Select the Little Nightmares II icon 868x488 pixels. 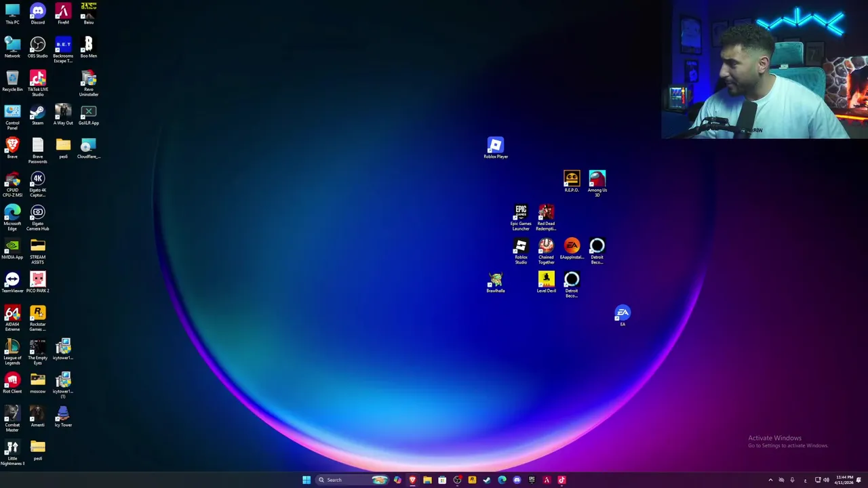pos(12,453)
